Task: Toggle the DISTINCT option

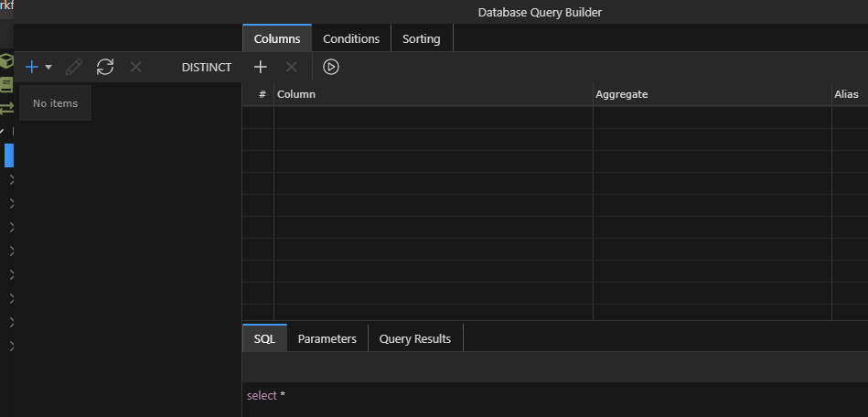Action: click(x=206, y=67)
